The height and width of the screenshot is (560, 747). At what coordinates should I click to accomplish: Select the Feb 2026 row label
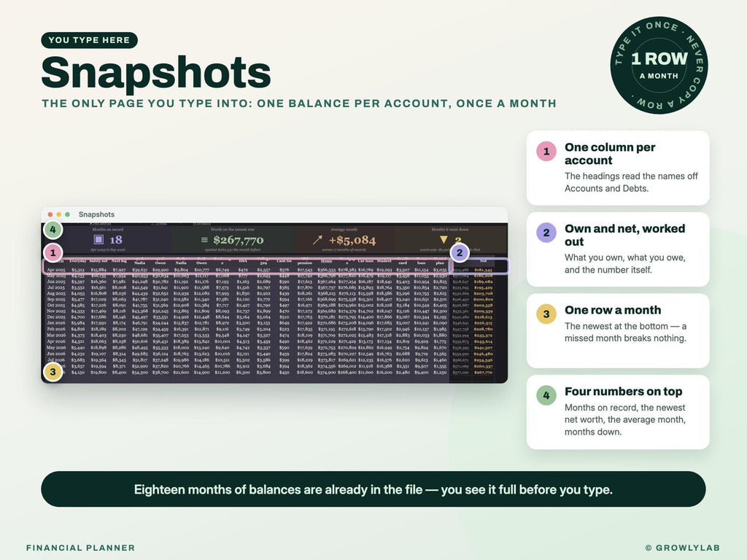coord(56,329)
